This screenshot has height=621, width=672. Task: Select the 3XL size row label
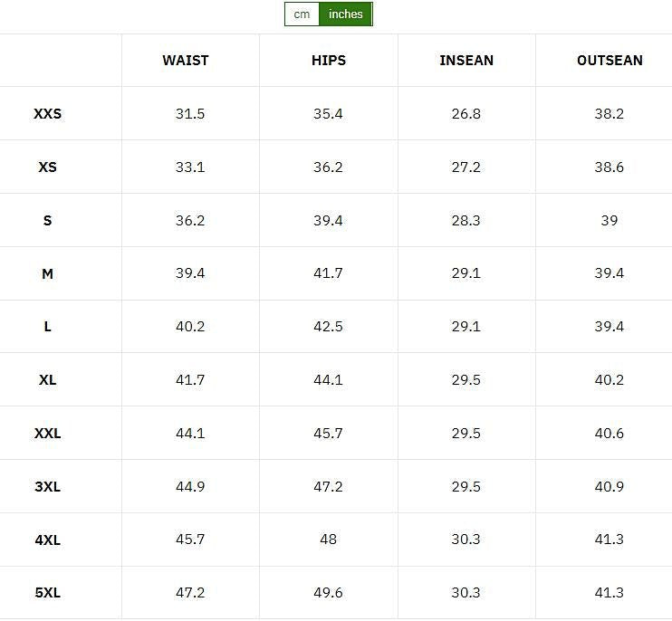click(x=48, y=487)
